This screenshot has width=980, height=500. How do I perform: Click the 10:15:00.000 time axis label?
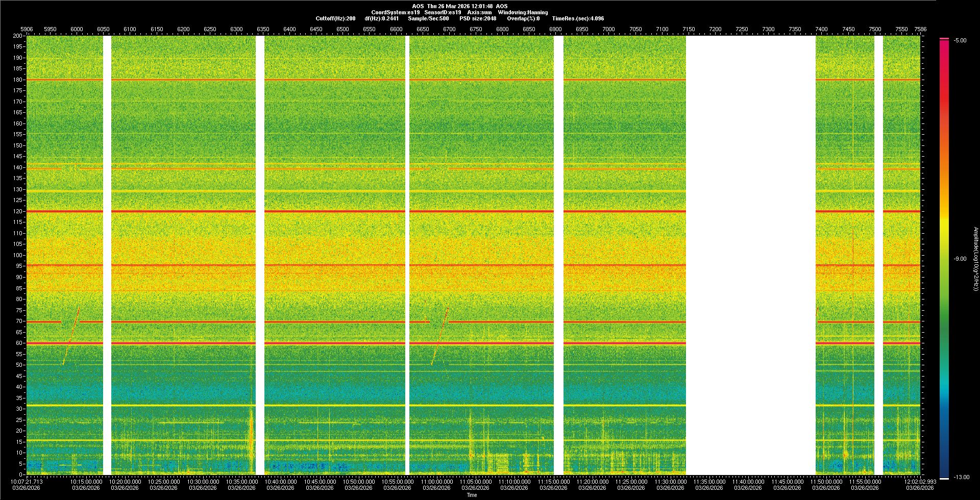tap(86, 481)
